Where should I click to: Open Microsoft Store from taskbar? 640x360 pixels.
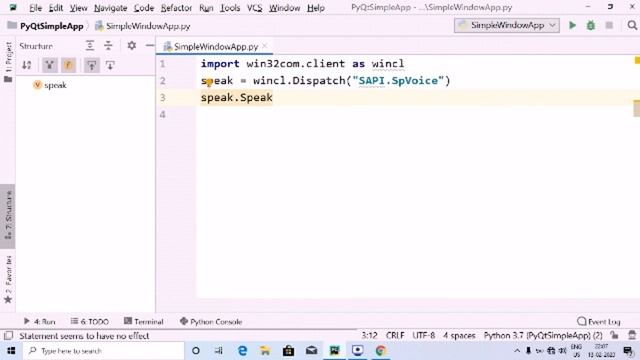click(x=288, y=351)
